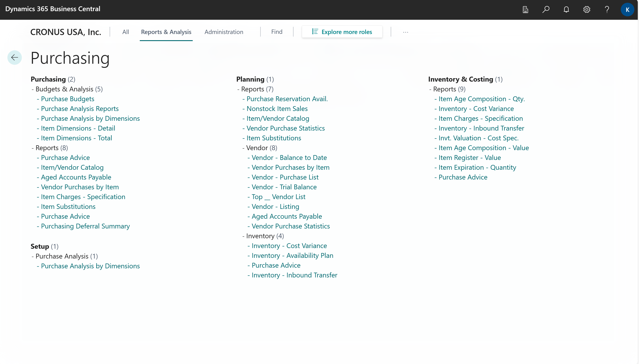This screenshot has height=364, width=639.
Task: Click the Explore more roles button
Action: tap(342, 32)
